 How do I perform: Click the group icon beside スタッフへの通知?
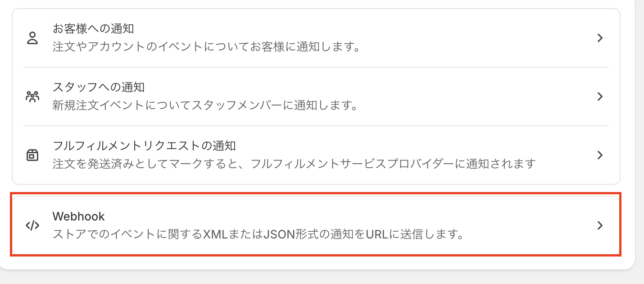pyautogui.click(x=32, y=96)
